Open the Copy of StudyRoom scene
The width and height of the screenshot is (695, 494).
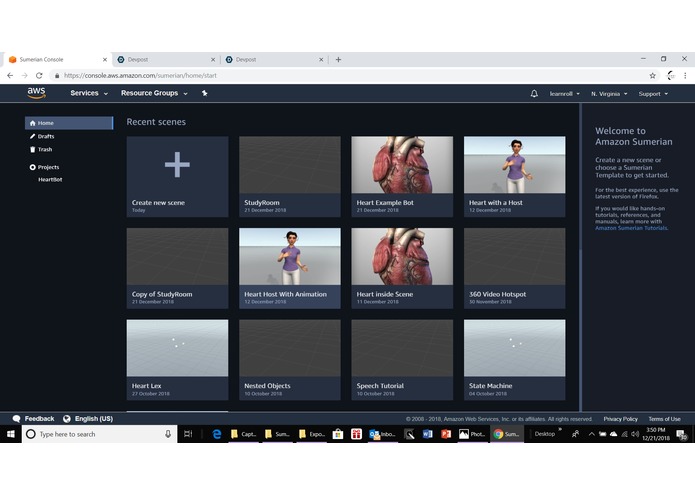coord(177,268)
